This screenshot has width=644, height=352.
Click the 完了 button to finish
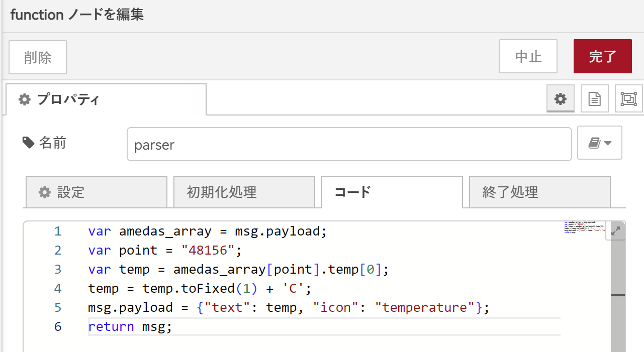tap(602, 56)
